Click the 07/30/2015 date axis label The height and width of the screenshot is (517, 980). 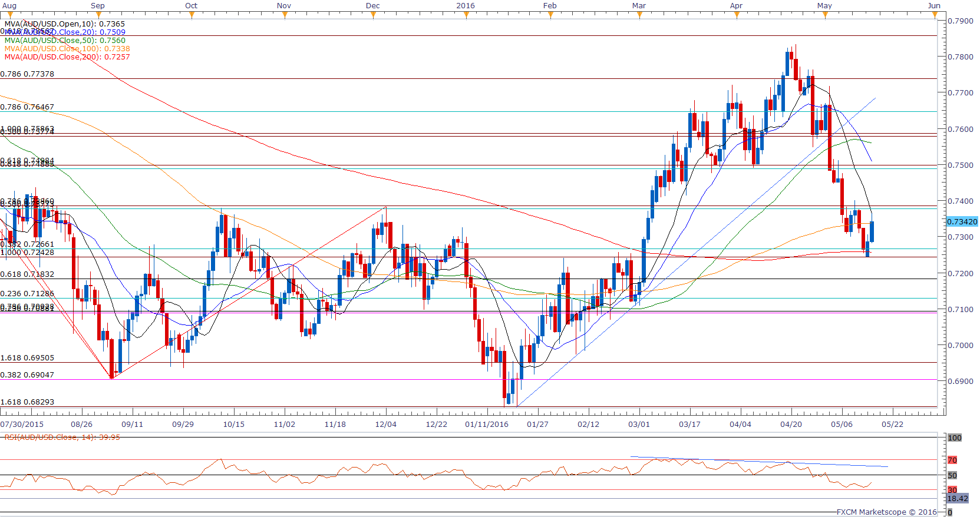(x=22, y=425)
